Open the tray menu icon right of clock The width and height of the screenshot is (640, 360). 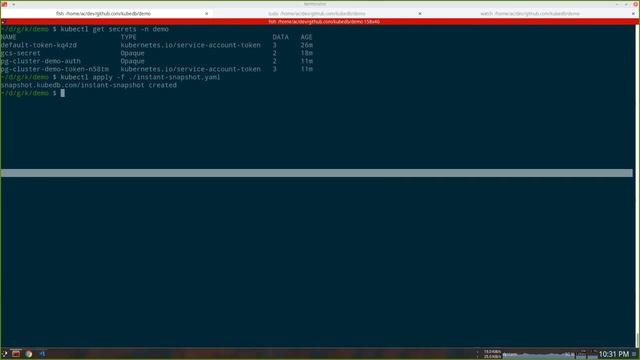coord(634,354)
